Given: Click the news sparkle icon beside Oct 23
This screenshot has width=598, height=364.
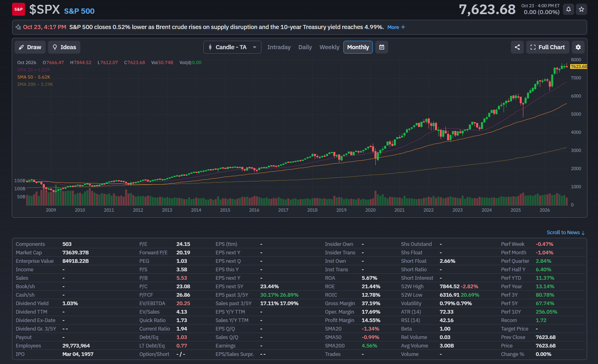Looking at the screenshot, I should click(18, 27).
